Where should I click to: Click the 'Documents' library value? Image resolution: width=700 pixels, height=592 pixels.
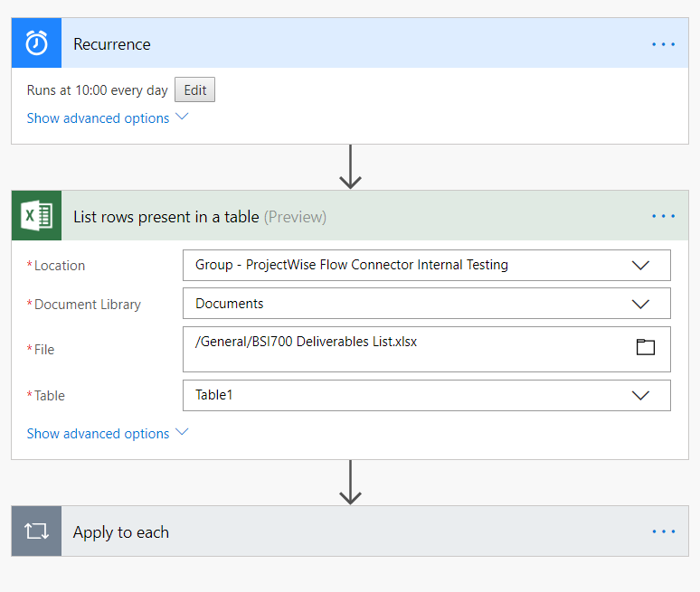(230, 304)
